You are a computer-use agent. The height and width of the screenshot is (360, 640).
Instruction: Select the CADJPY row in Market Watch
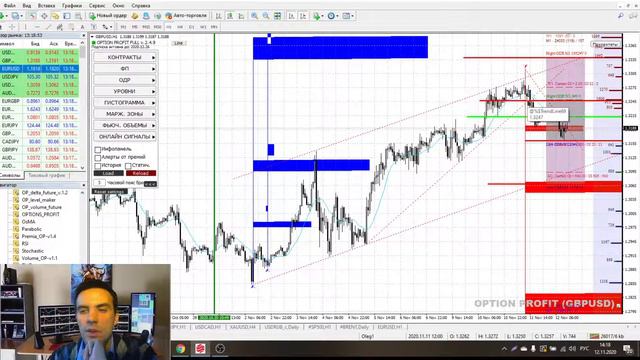40,142
